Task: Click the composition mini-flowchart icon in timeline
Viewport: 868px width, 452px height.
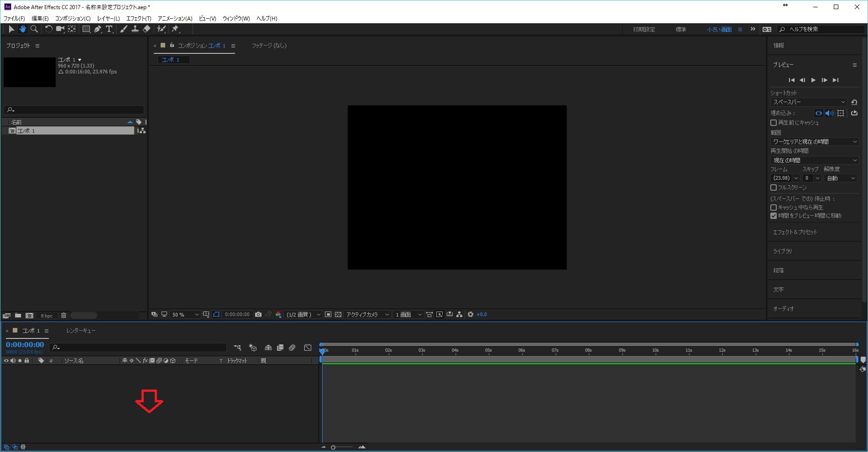Action: pyautogui.click(x=237, y=348)
